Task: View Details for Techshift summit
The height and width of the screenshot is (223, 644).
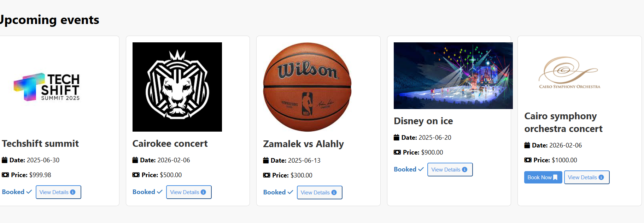Action: (58, 192)
